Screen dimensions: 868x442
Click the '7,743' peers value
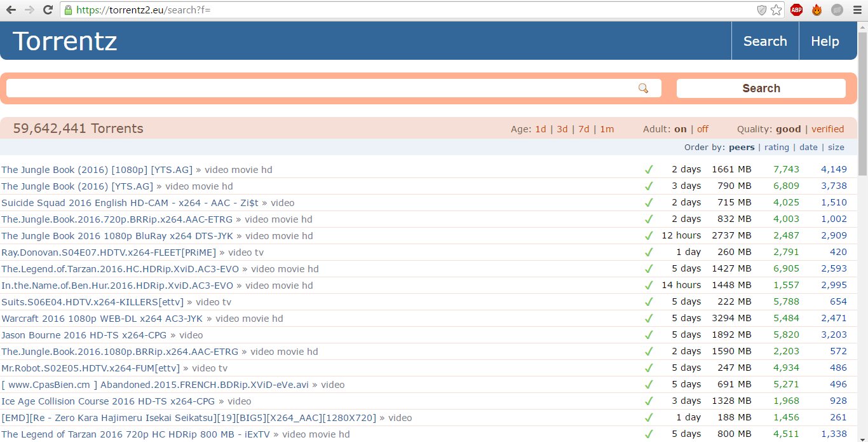click(x=786, y=170)
